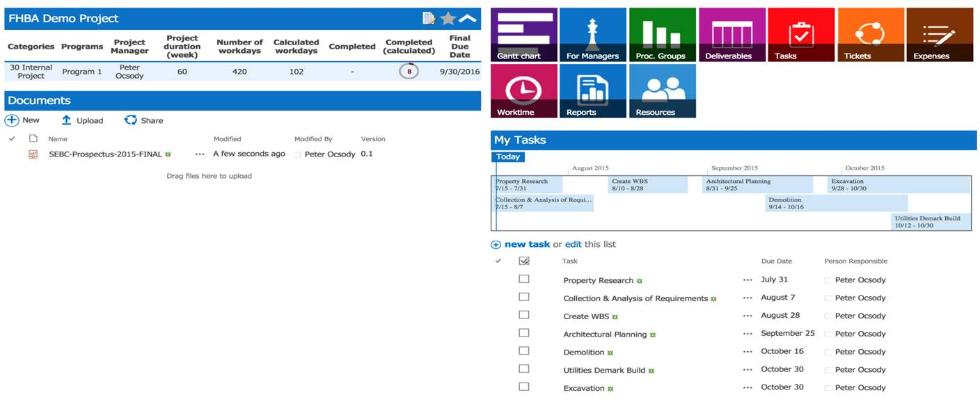Check the Property Research task checkbox
Screen dimensions: 980x404
pyautogui.click(x=524, y=280)
